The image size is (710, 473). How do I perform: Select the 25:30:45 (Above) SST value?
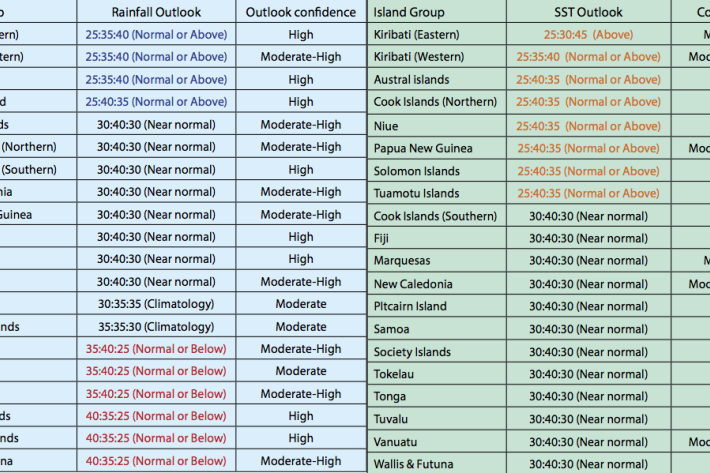588,34
